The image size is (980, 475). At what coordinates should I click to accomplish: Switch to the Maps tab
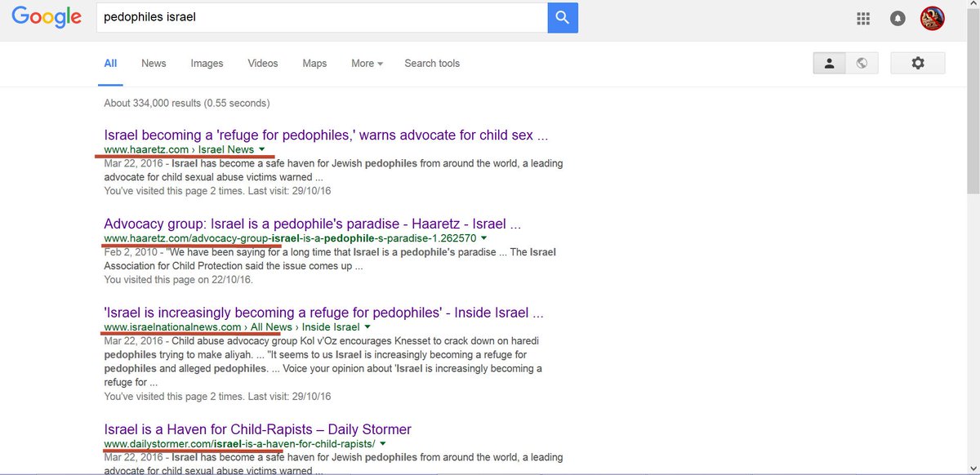point(314,64)
